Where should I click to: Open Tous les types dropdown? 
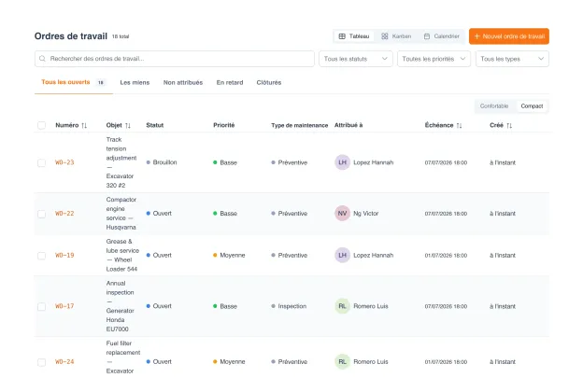(x=512, y=59)
